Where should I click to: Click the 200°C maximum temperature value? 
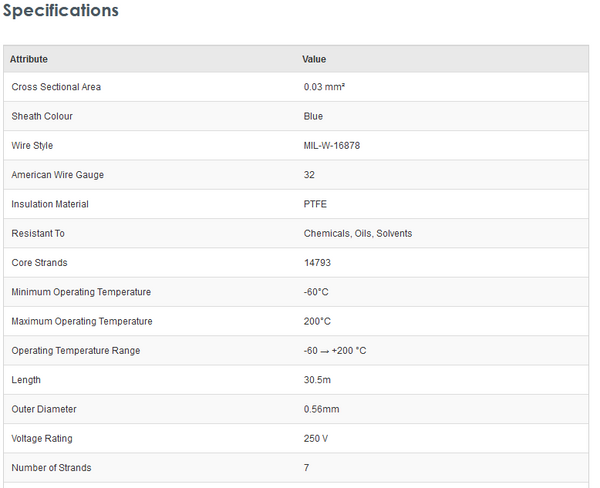pyautogui.click(x=317, y=321)
